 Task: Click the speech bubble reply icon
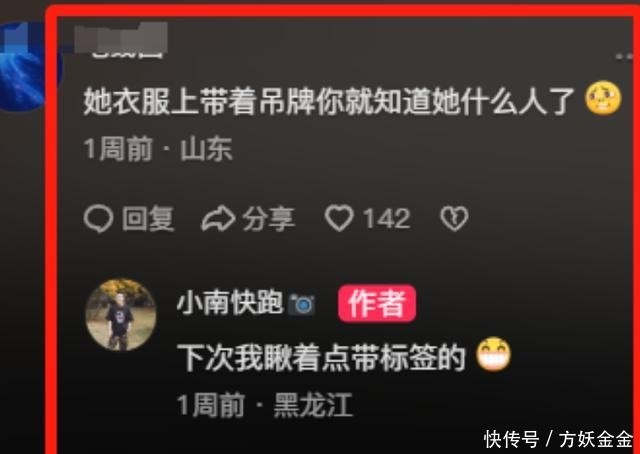(x=98, y=219)
